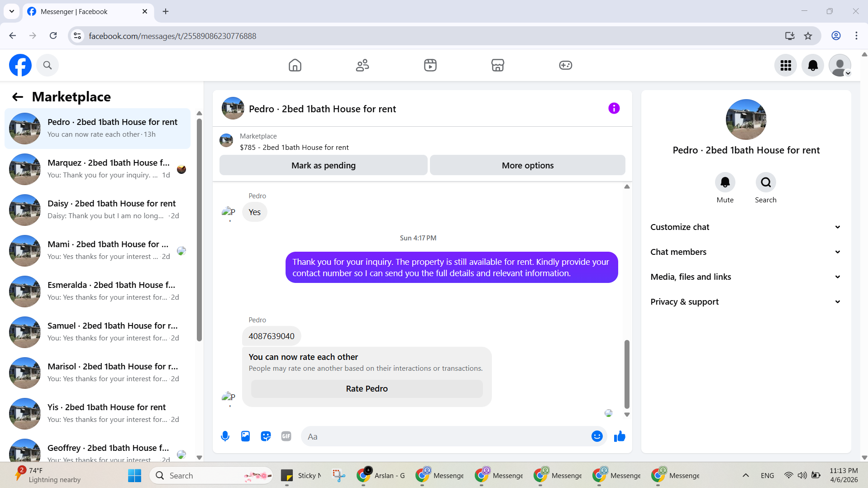Click back arrow next to Marketplace heading

[x=18, y=96]
